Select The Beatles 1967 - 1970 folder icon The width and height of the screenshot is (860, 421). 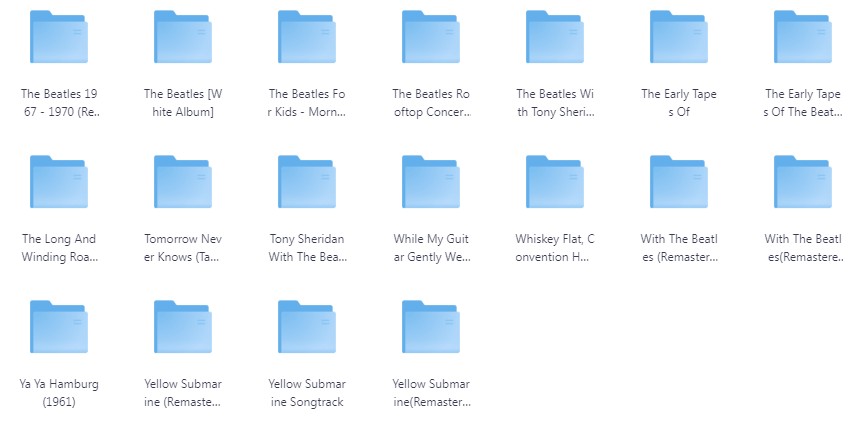tap(59, 37)
